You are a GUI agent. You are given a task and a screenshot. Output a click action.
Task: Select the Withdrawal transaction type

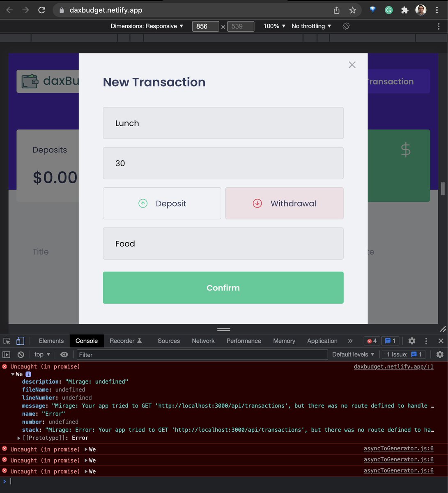284,203
